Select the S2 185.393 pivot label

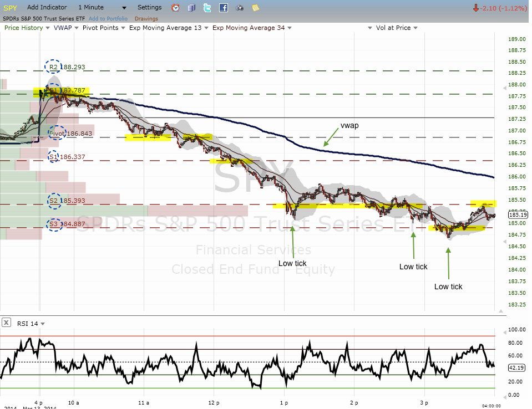pos(67,201)
